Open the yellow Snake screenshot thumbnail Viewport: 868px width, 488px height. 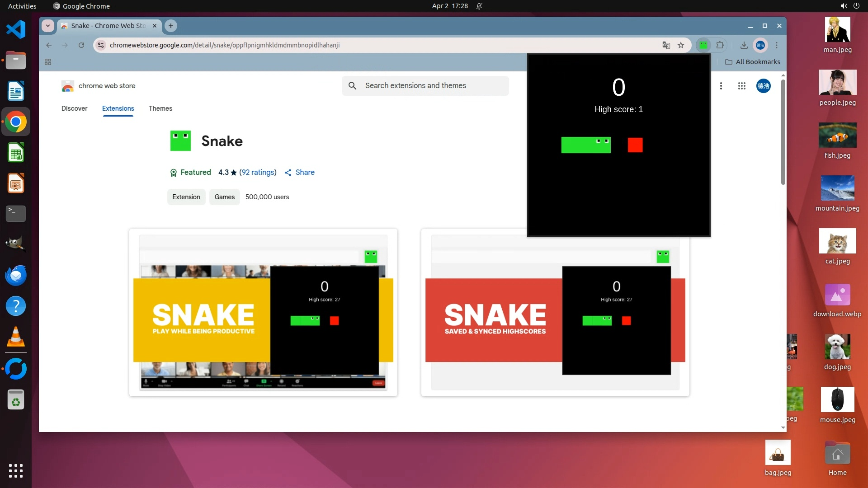coord(263,312)
